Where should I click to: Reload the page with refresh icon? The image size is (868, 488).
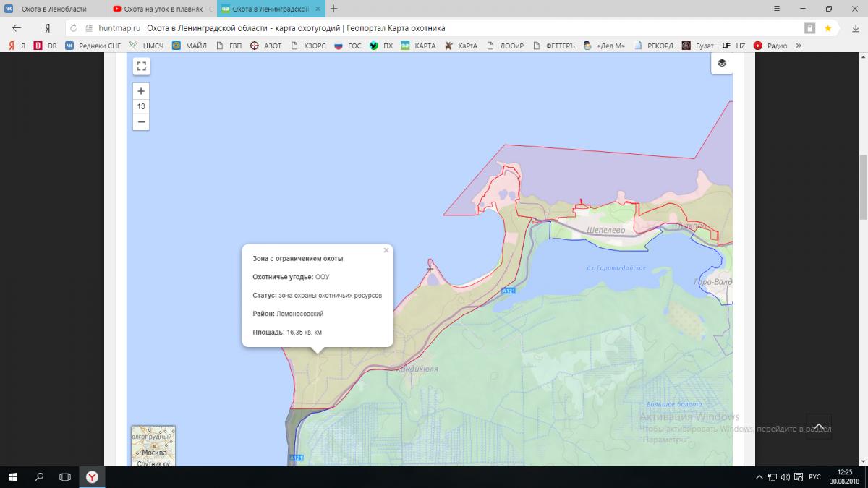coord(74,28)
